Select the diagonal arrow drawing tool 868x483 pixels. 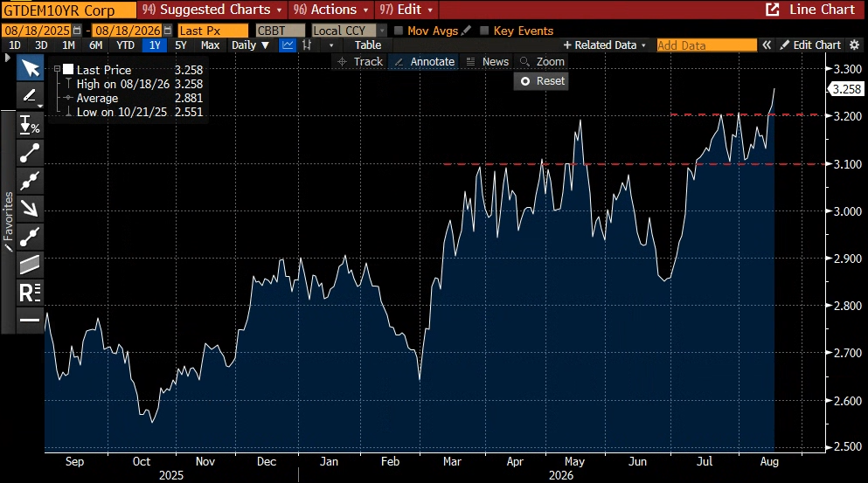point(30,209)
